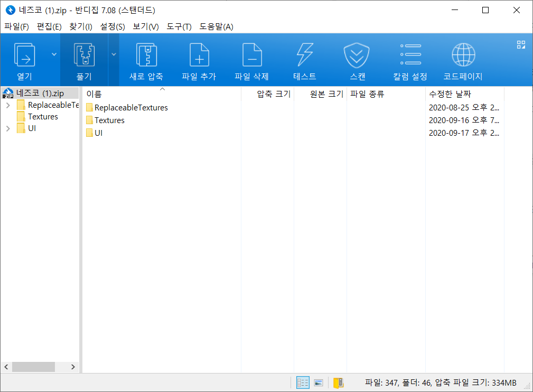Screen dimensions: 533x392
Task: Click tree panel scrollbar left arrow
Action: point(6,367)
